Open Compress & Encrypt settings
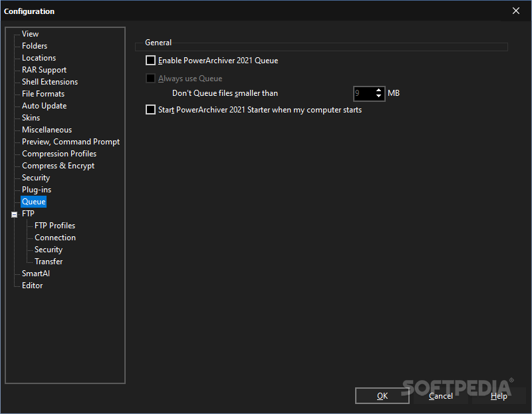The width and height of the screenshot is (532, 414). 58,166
